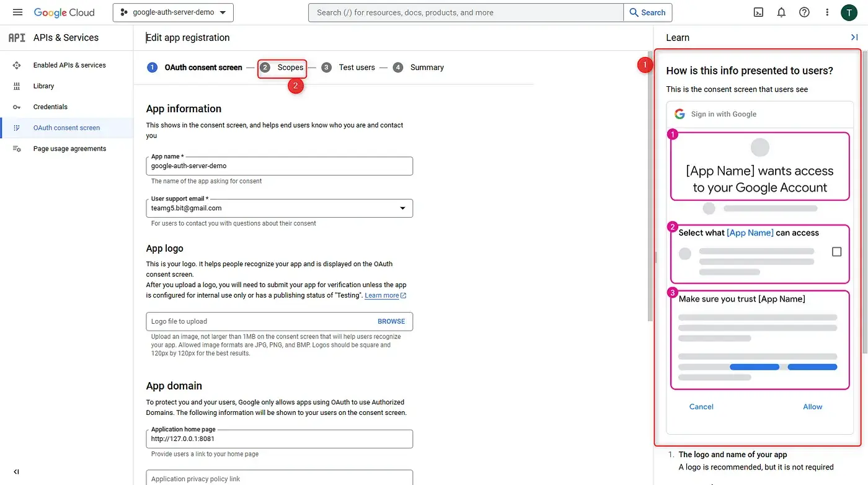Click the Enabled APIs & services icon
The width and height of the screenshot is (868, 485).
click(17, 65)
